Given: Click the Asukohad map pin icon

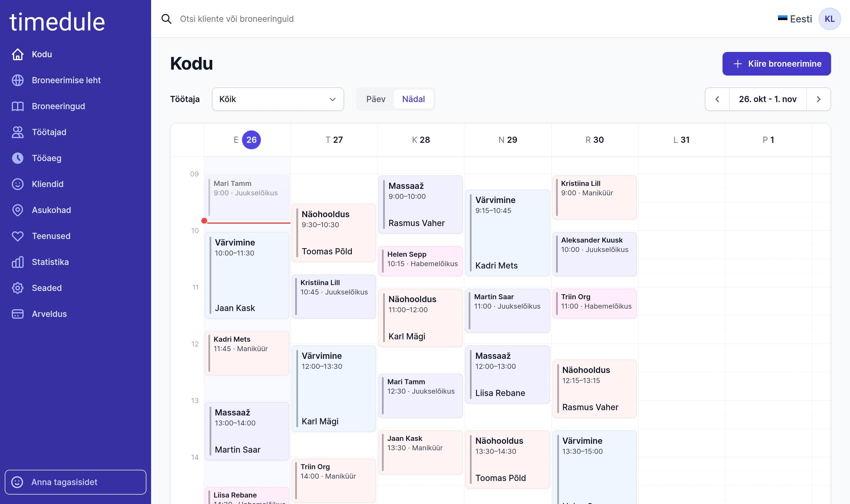Looking at the screenshot, I should 18,210.
